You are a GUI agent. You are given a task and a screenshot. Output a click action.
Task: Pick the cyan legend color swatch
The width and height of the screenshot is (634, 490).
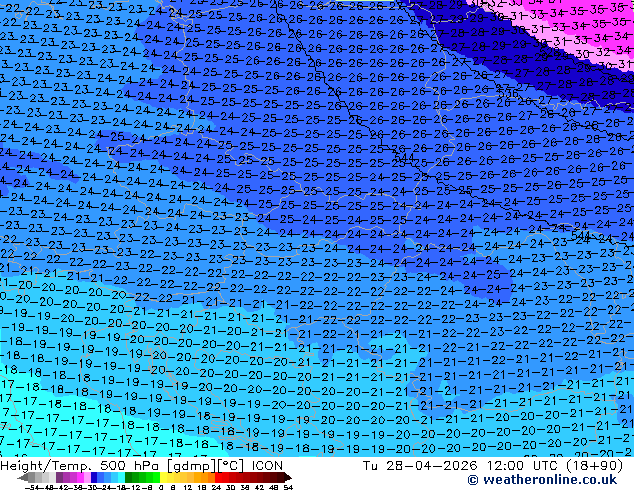point(121,478)
